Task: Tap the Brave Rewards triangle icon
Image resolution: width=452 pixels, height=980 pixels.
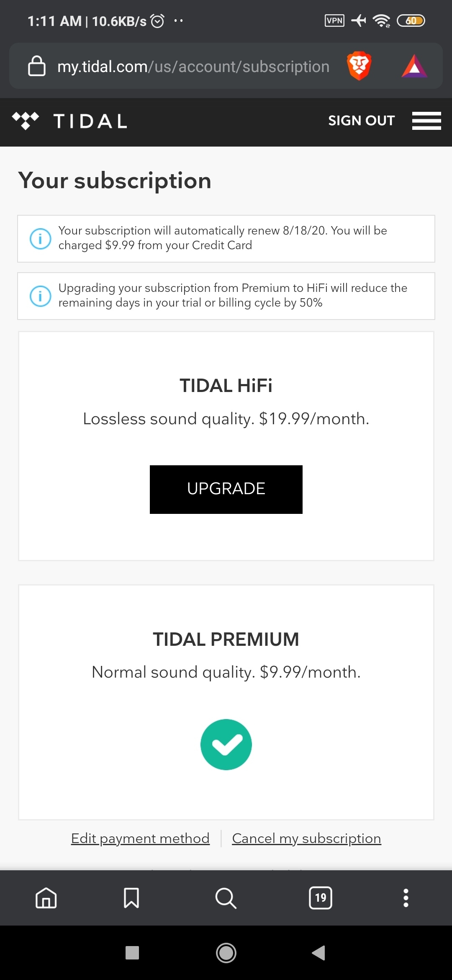Action: tap(414, 66)
